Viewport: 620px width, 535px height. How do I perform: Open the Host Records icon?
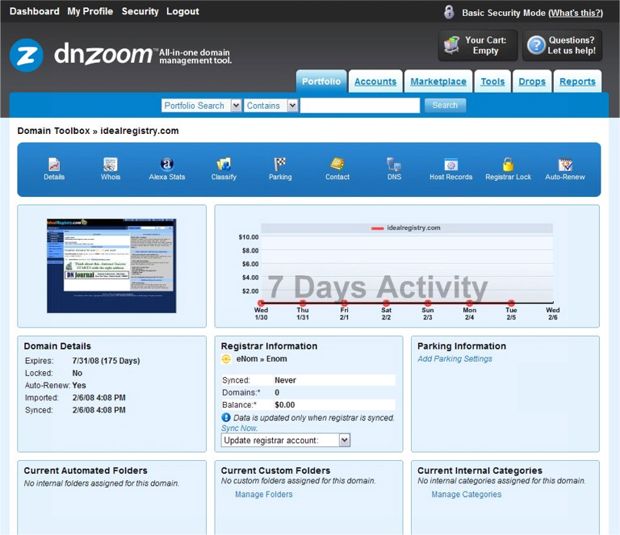click(x=451, y=164)
